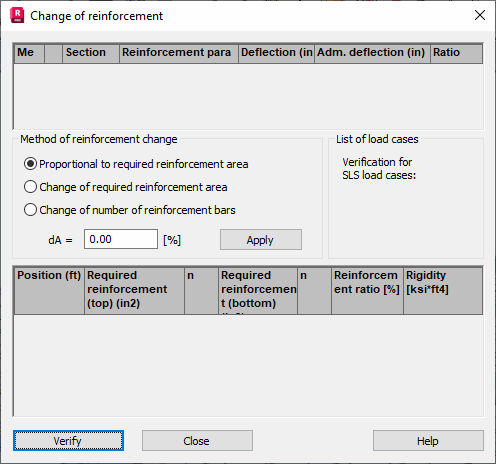Open Help for this dialog
Screen dimensions: 496x464
(428, 441)
